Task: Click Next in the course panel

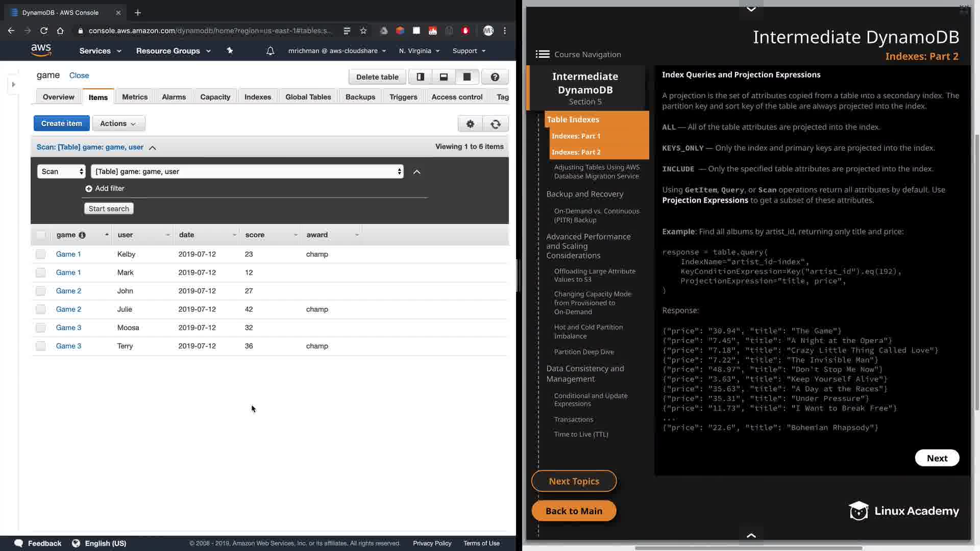Action: click(x=937, y=458)
